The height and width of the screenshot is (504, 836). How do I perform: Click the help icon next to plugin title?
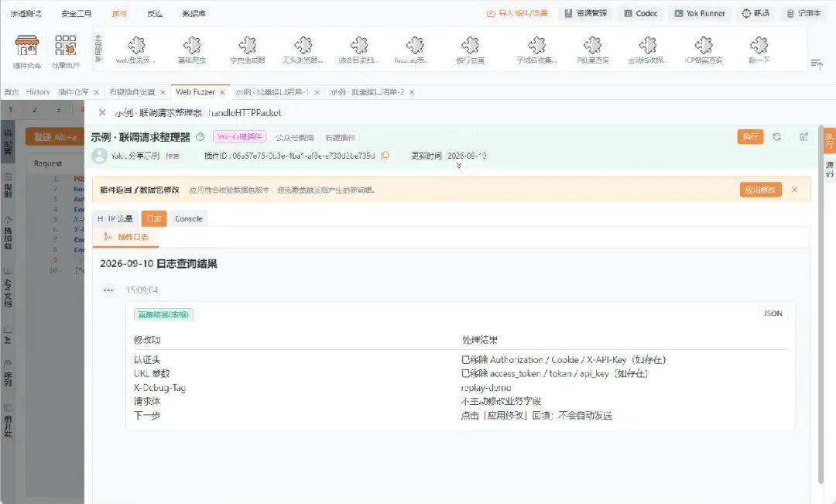click(x=200, y=137)
